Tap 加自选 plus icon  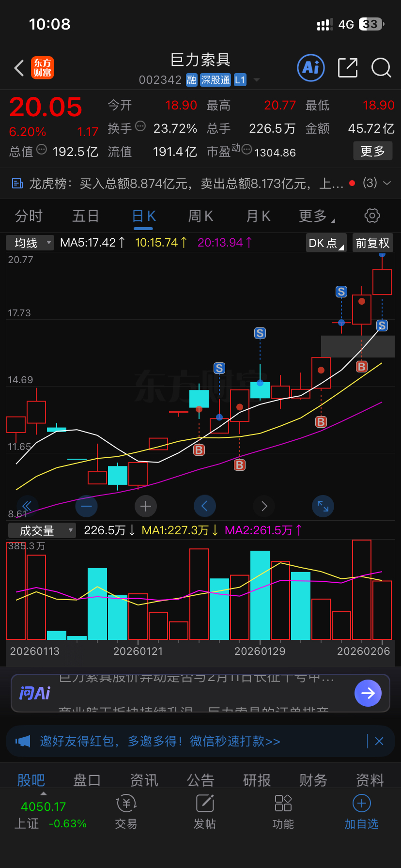click(361, 803)
